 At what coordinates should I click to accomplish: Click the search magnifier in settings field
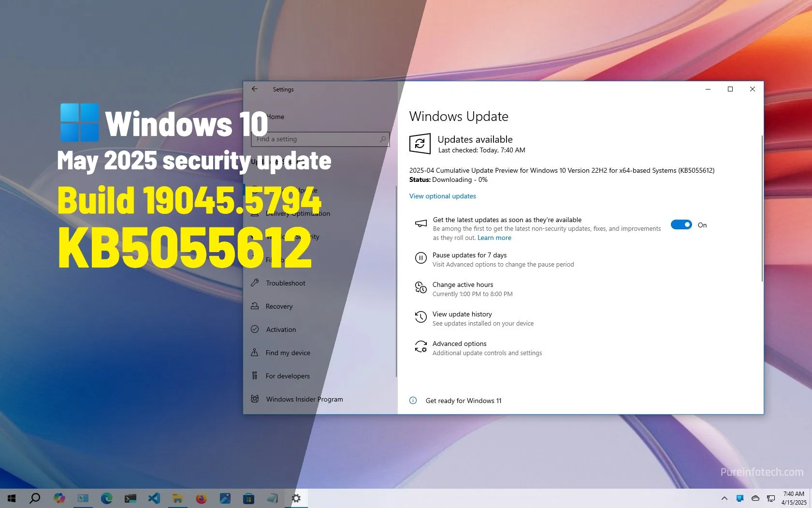(383, 139)
